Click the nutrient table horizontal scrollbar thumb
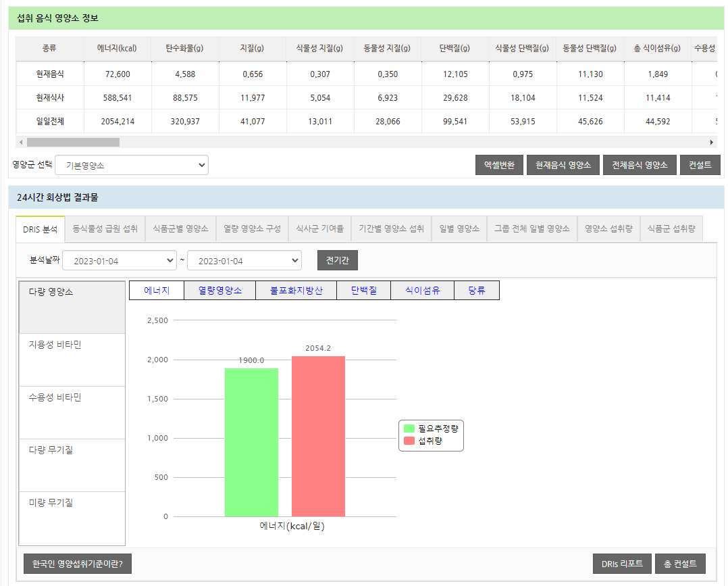Image resolution: width=728 pixels, height=586 pixels. 73,143
